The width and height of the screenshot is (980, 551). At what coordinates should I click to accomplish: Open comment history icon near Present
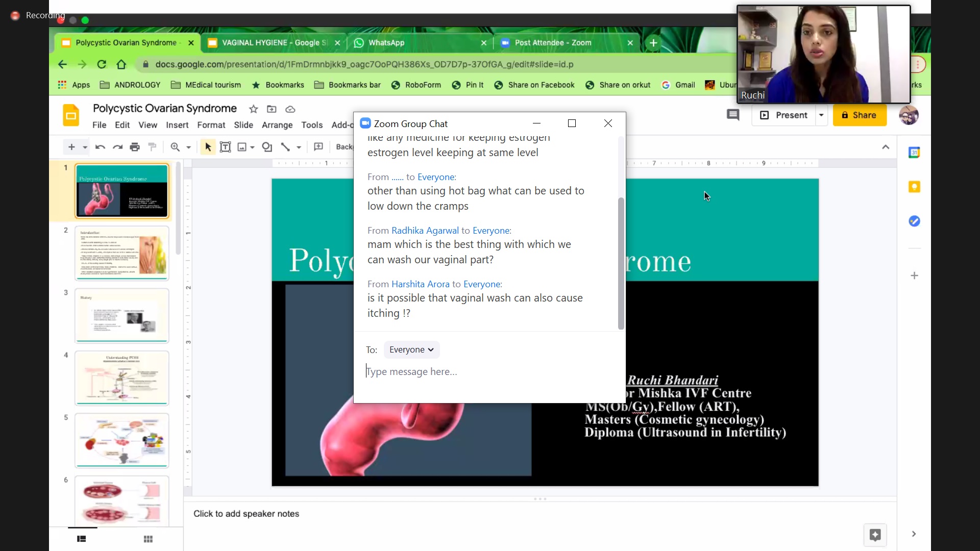(x=733, y=115)
